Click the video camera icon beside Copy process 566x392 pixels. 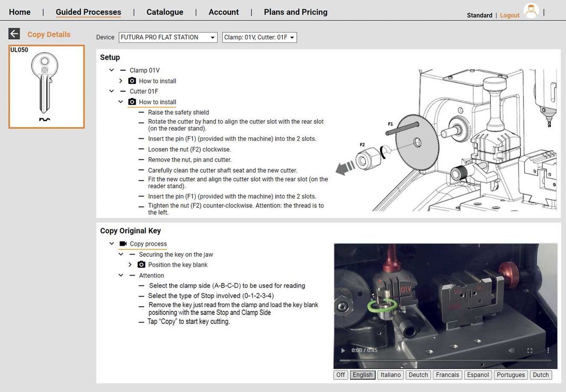click(123, 244)
